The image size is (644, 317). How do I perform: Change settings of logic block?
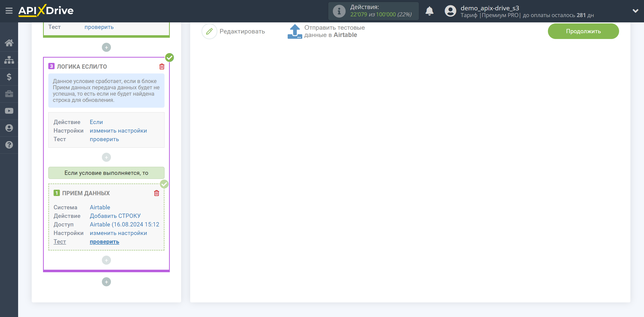pos(118,131)
